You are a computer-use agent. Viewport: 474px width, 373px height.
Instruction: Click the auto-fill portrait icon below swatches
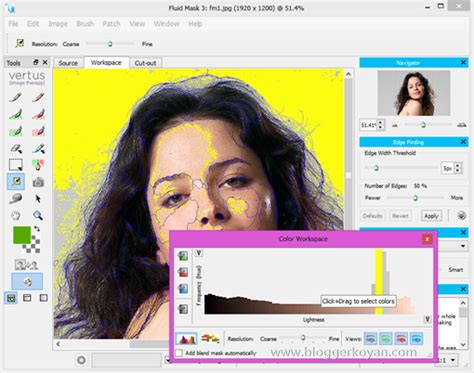click(x=26, y=265)
